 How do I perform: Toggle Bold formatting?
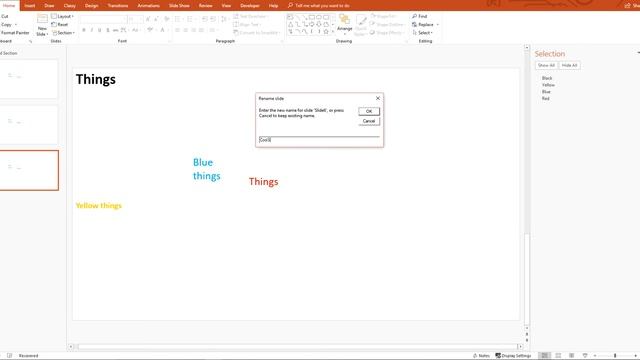click(84, 30)
